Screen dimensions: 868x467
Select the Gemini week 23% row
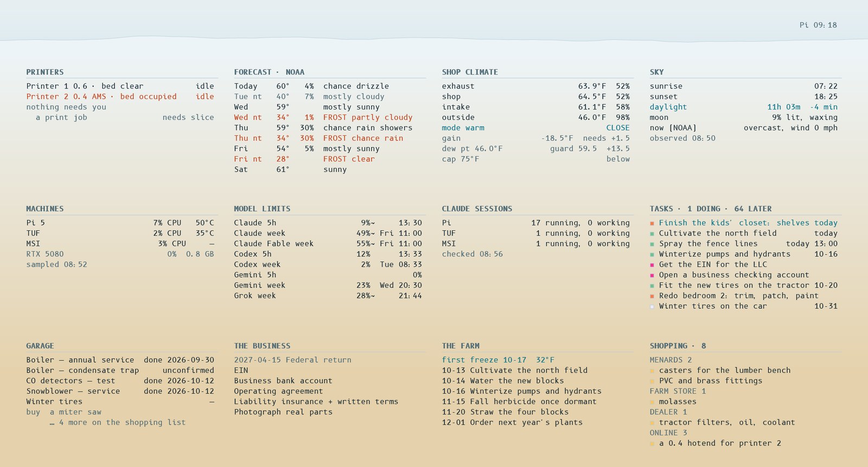point(328,286)
